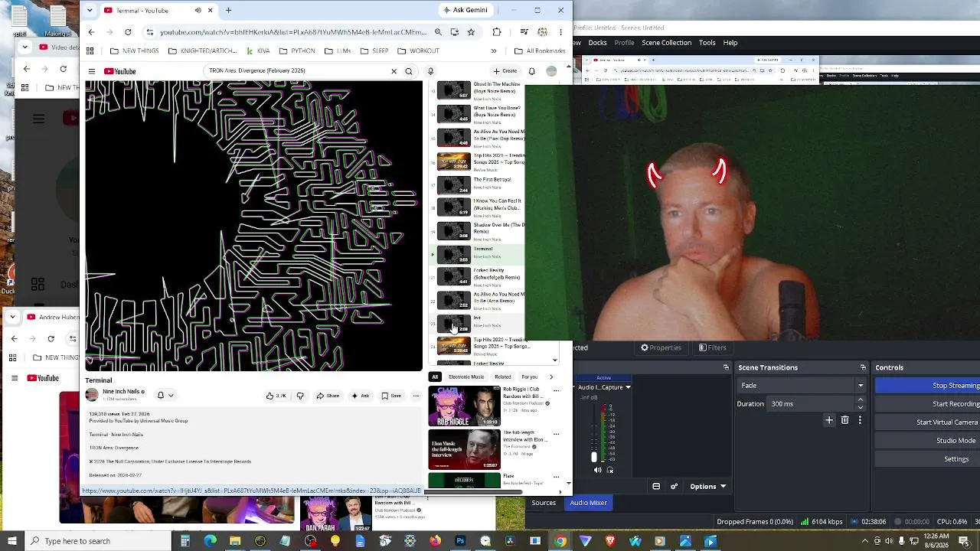Bookmark the page with the star icon
Screen dimensions: 980x551
click(471, 32)
